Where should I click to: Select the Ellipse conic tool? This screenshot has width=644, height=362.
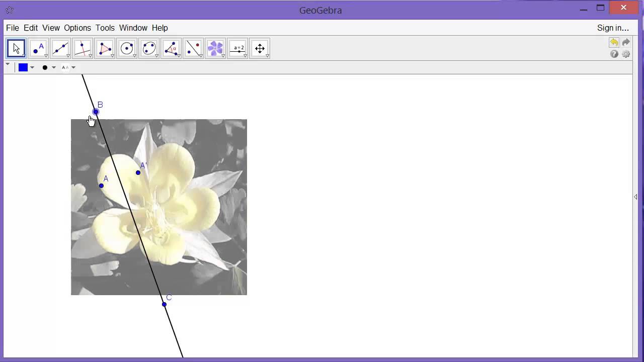click(149, 48)
